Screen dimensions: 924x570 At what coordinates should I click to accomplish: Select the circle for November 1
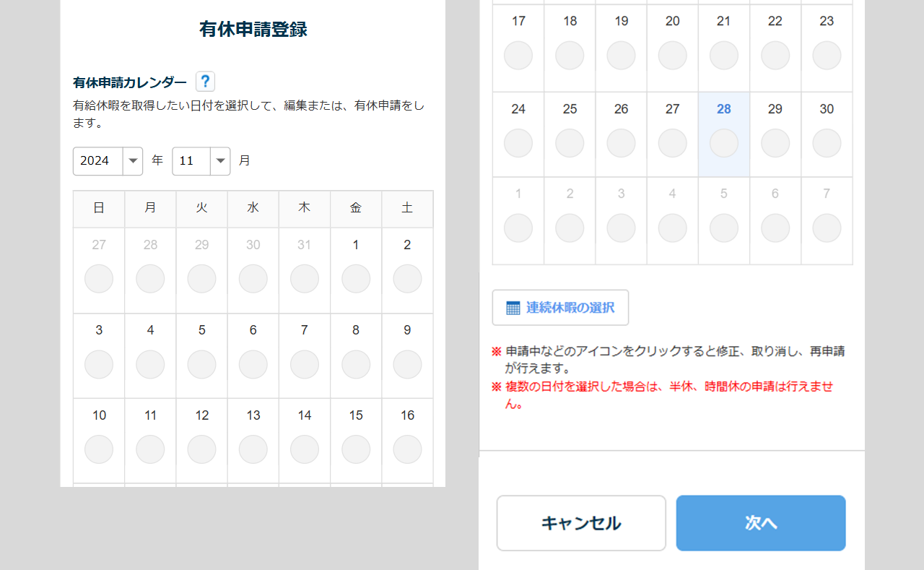356,279
